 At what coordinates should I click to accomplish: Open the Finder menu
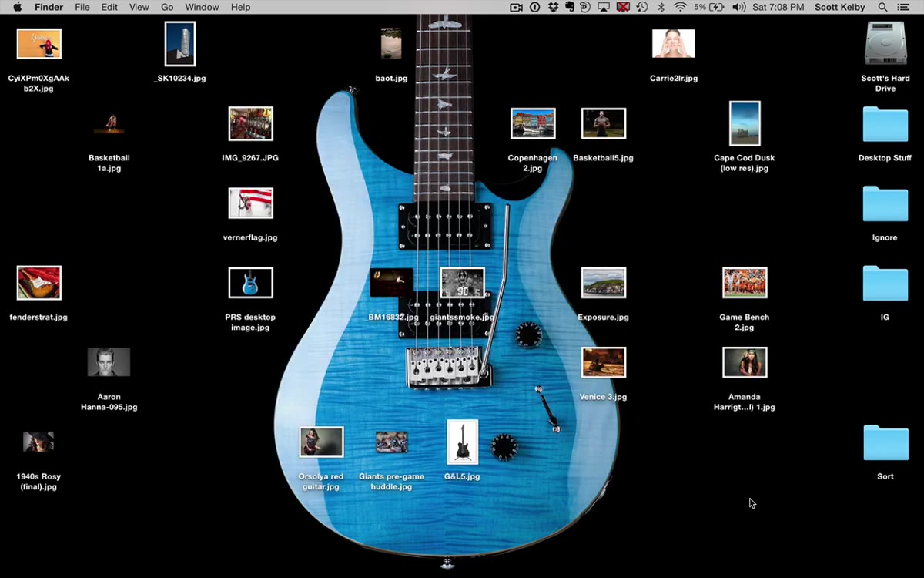click(x=49, y=7)
